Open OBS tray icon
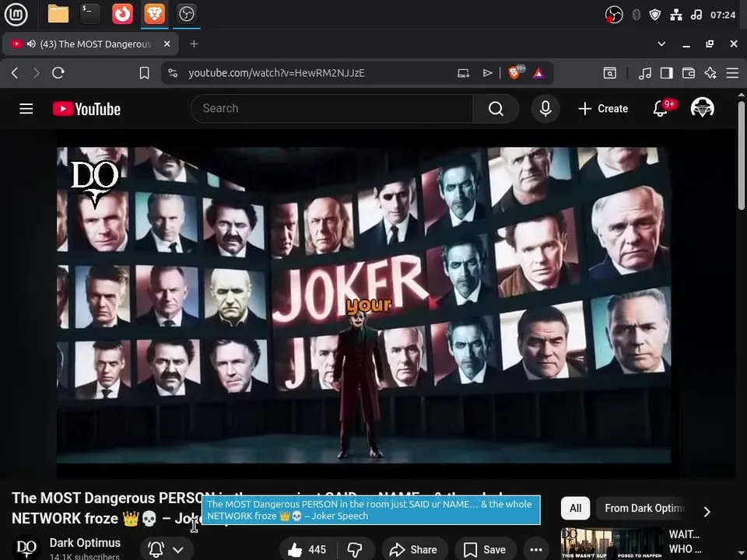747x560 pixels. click(x=614, y=15)
